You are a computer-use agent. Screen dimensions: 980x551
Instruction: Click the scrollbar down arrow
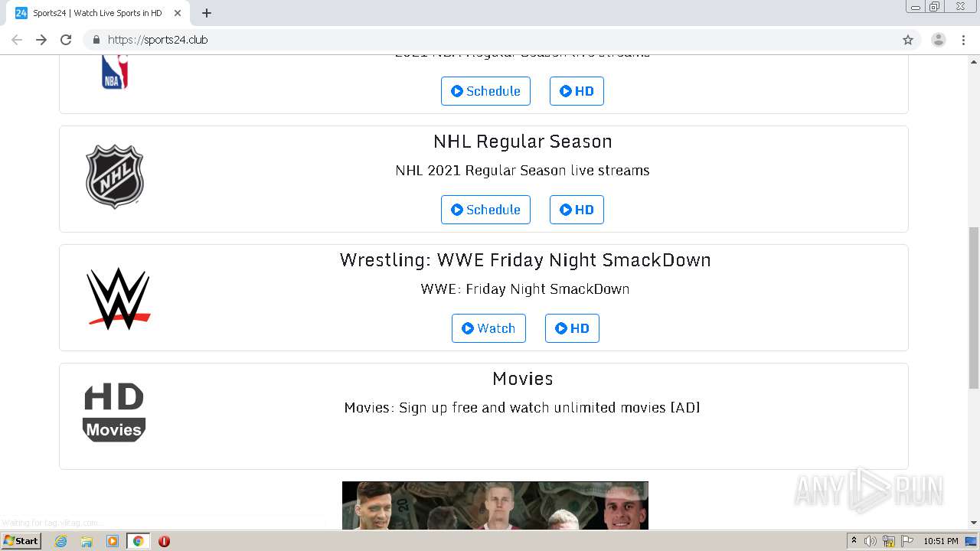point(974,523)
